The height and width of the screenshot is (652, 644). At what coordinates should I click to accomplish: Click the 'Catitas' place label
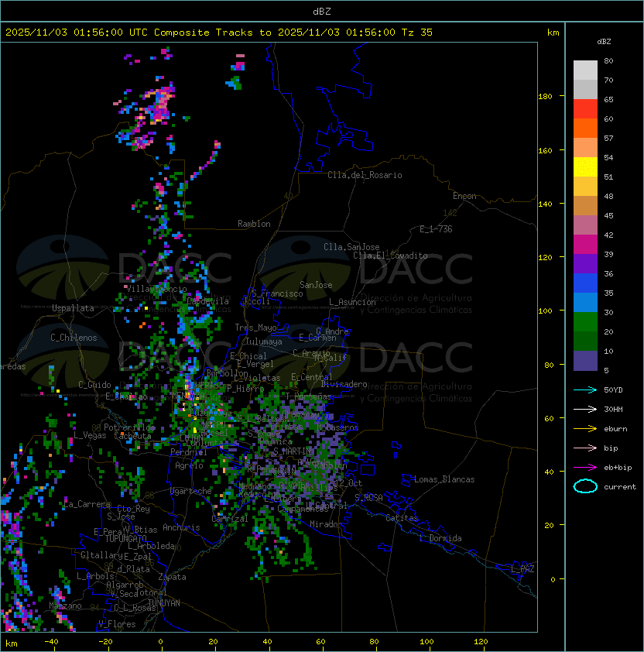coord(402,518)
